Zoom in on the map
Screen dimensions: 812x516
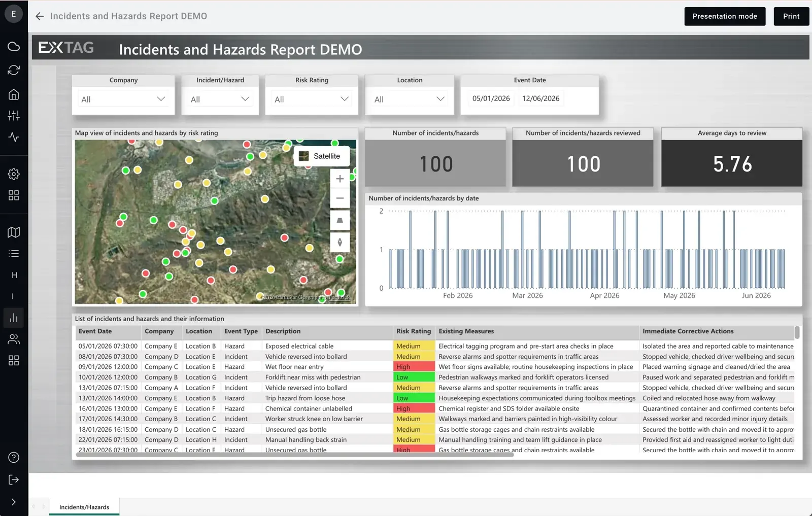pyautogui.click(x=340, y=179)
